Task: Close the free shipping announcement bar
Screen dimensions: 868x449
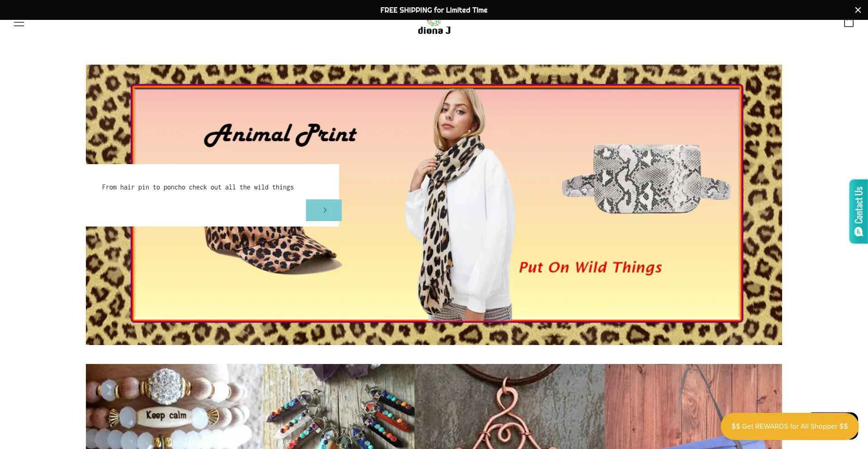Action: pos(858,10)
